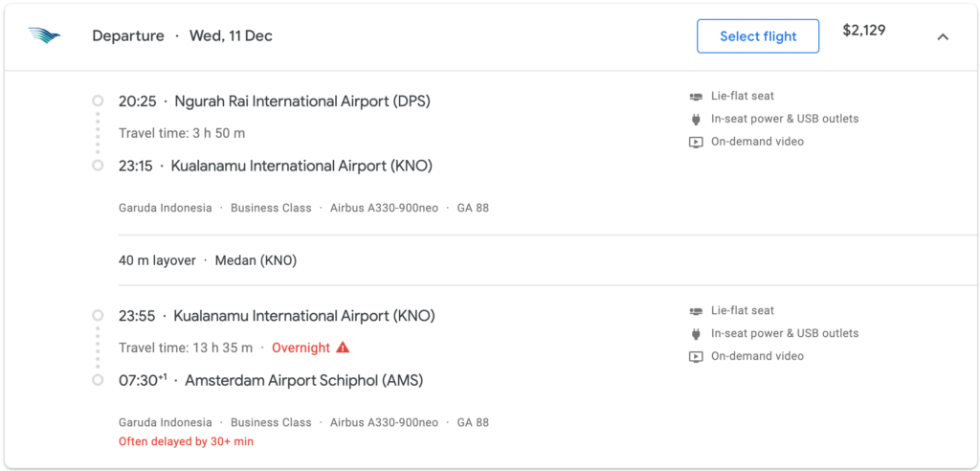This screenshot has width=980, height=471.
Task: Click the Garuda Indonesia airline logo
Action: click(44, 35)
